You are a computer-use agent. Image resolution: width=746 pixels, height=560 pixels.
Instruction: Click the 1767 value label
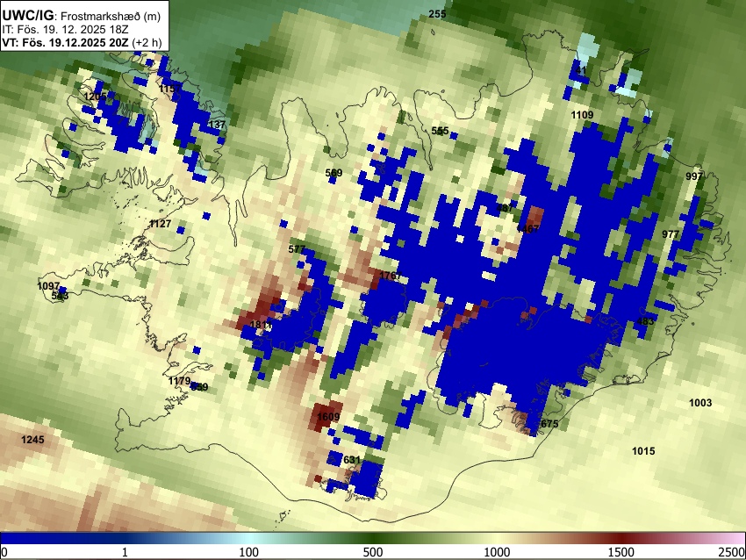[x=391, y=276]
